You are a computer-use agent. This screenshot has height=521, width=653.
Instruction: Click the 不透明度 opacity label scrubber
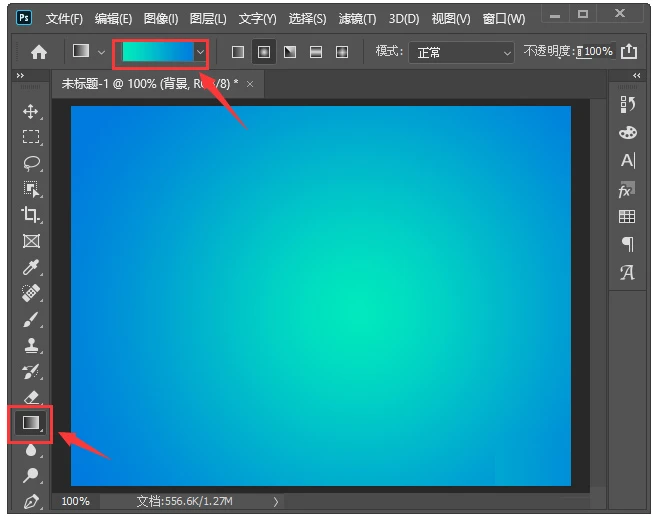tap(548, 51)
